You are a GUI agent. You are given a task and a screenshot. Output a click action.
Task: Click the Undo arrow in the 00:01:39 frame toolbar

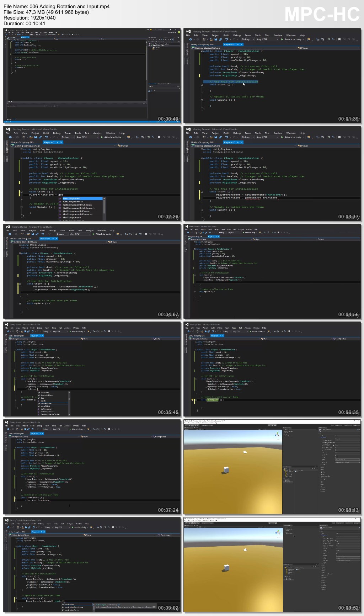click(x=226, y=39)
